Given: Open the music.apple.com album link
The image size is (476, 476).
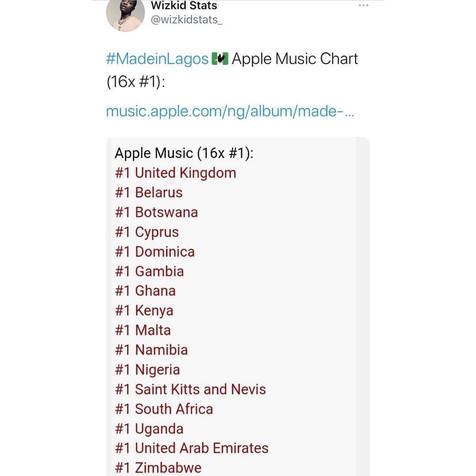Looking at the screenshot, I should [230, 111].
